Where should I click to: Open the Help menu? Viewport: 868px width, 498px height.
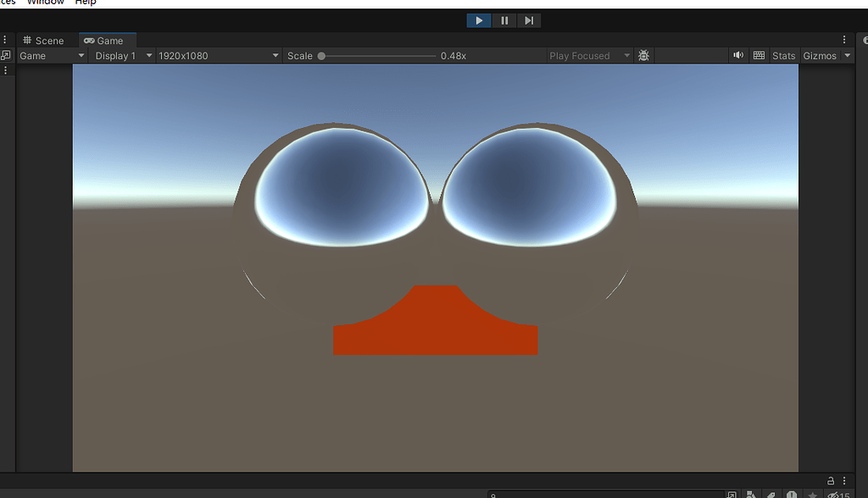coord(86,3)
